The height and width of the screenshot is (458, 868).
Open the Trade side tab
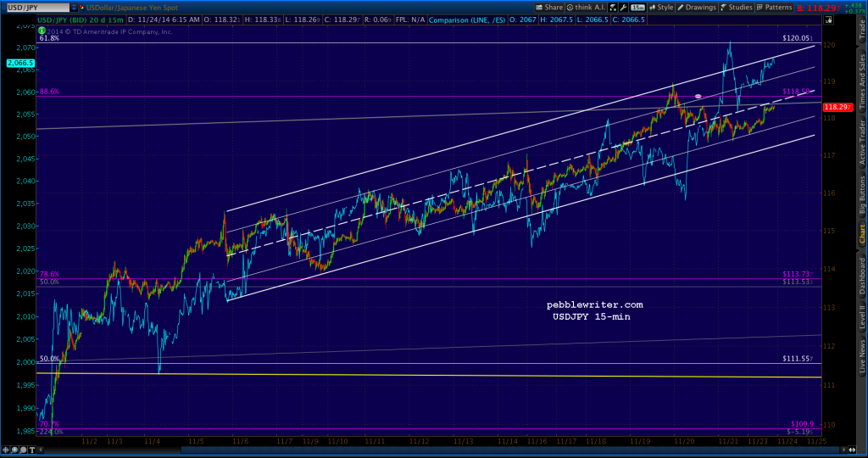point(862,30)
